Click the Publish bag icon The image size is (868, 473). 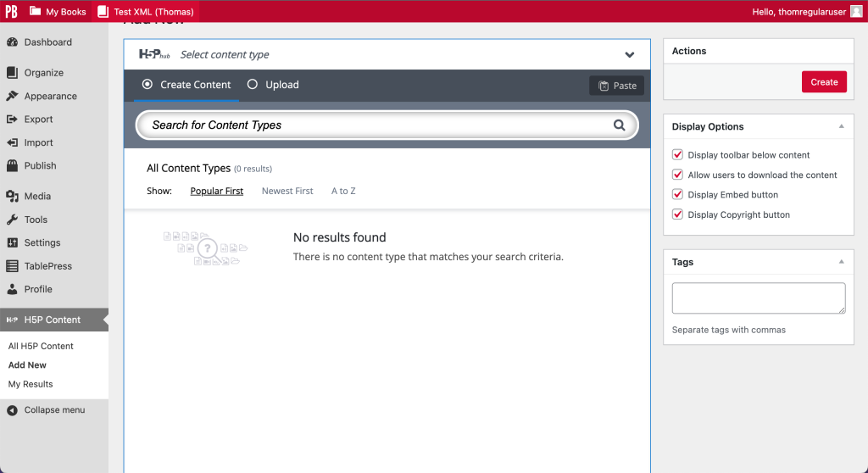pyautogui.click(x=12, y=166)
